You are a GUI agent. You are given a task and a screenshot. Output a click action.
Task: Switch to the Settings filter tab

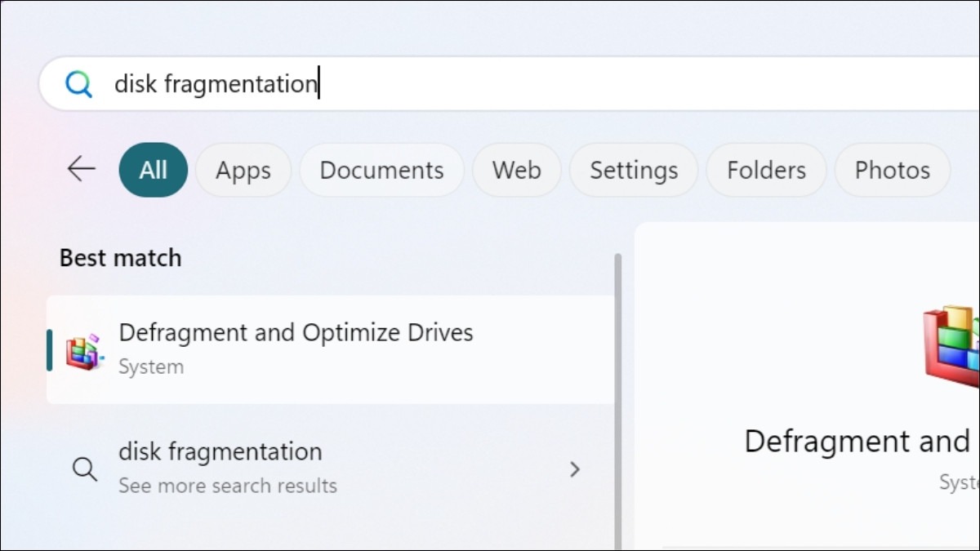click(634, 170)
